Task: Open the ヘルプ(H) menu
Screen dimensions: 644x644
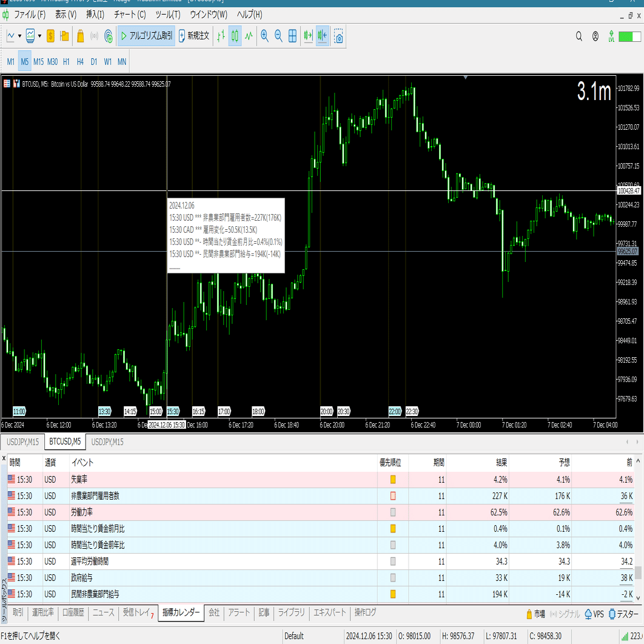Action: click(x=249, y=15)
